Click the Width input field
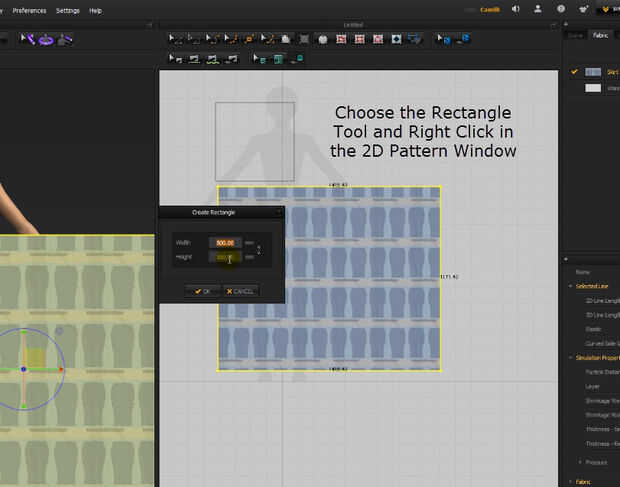The image size is (620, 487). pos(224,242)
